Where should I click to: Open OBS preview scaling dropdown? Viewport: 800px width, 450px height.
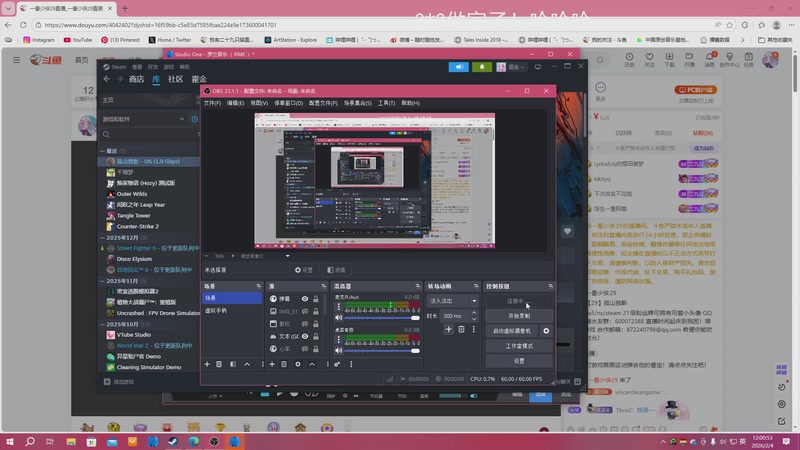265,256
